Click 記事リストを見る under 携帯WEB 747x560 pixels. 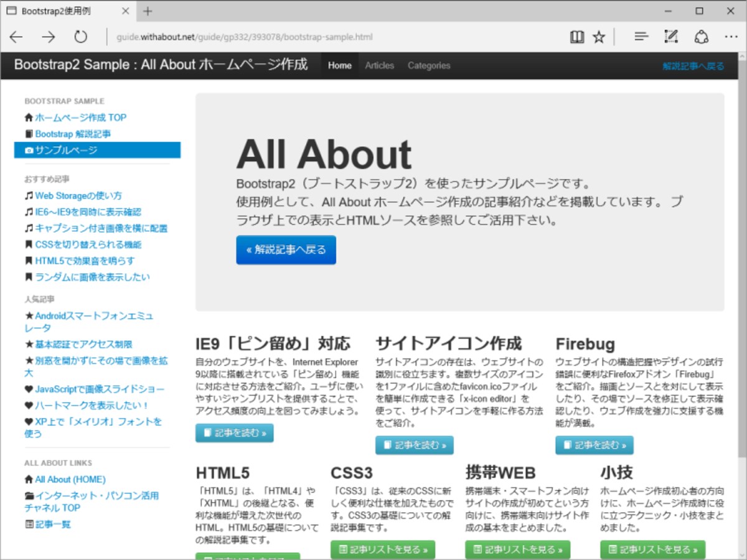[x=518, y=550]
